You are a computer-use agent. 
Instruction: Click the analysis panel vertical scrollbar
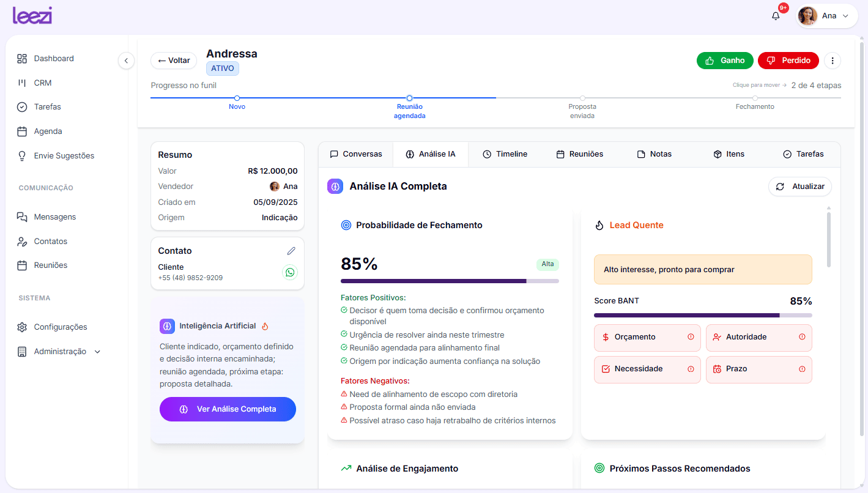[x=829, y=239]
